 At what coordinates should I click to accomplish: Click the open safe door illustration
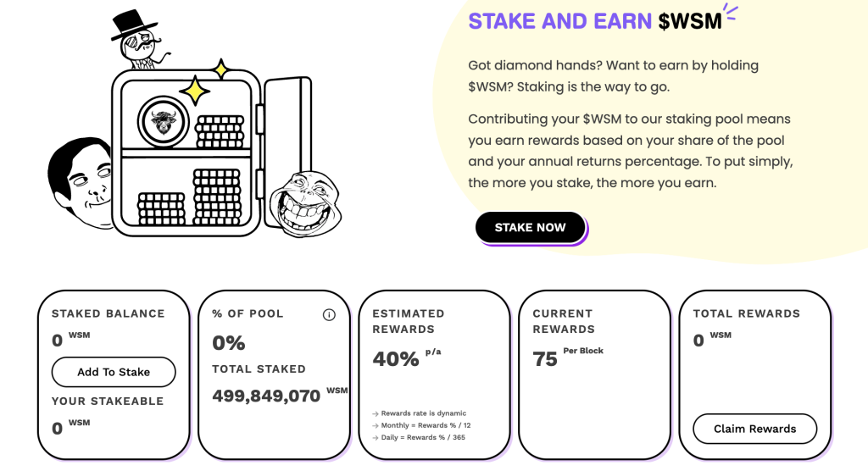click(x=287, y=152)
